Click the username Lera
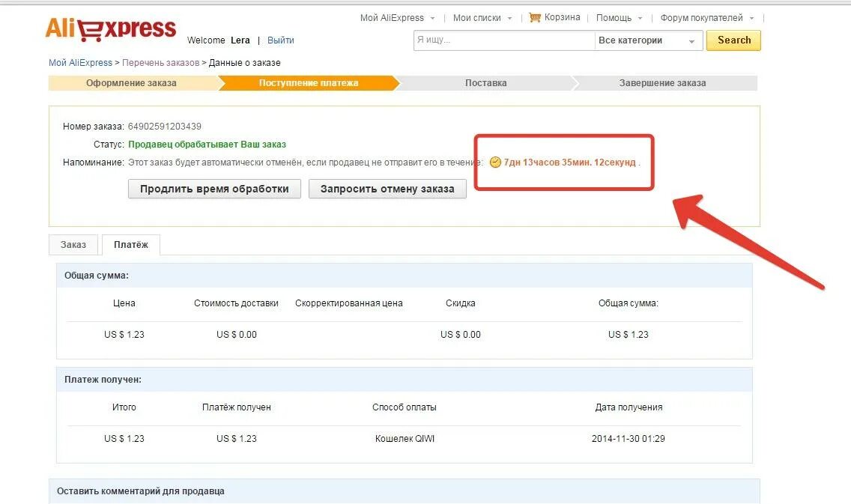Screen dimensions: 851x504 tap(240, 40)
